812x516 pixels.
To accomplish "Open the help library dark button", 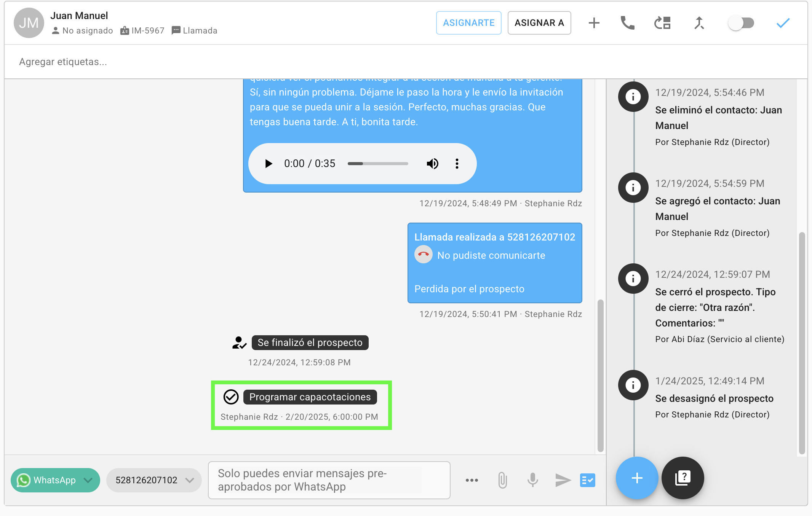I will (683, 478).
